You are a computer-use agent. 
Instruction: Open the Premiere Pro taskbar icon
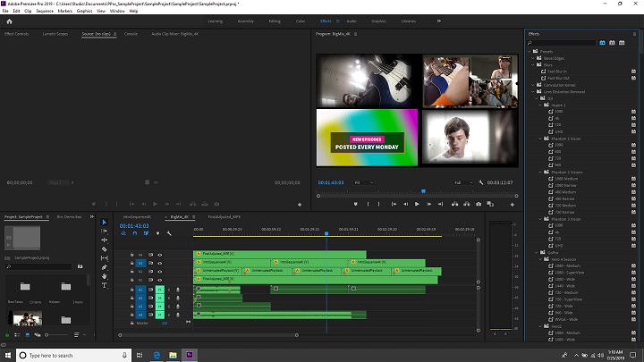[x=190, y=355]
